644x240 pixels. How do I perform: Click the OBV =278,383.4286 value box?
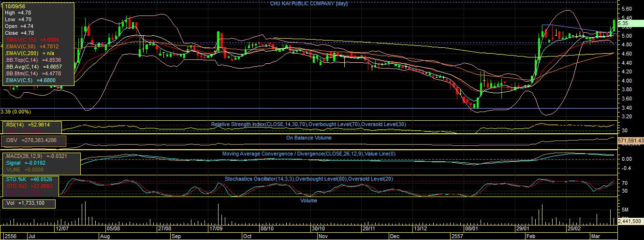34,140
